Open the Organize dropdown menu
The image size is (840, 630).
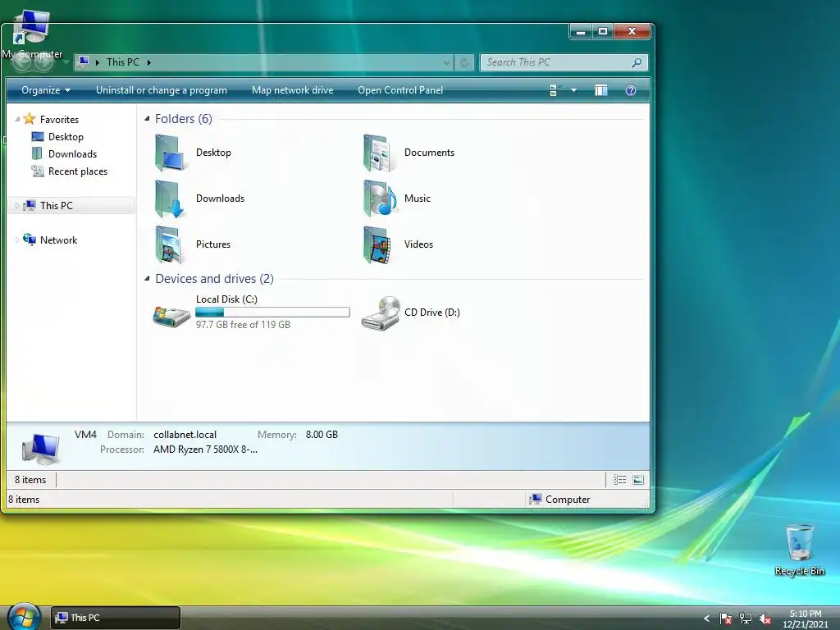click(x=46, y=90)
